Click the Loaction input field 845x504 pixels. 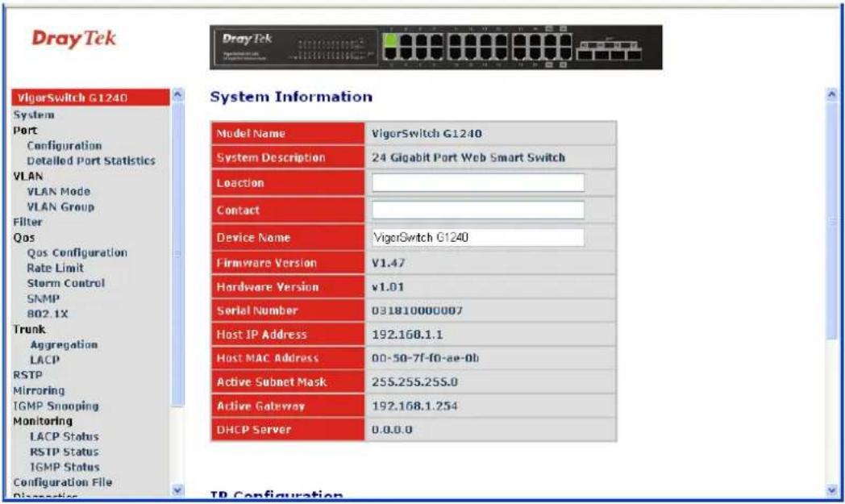(478, 183)
